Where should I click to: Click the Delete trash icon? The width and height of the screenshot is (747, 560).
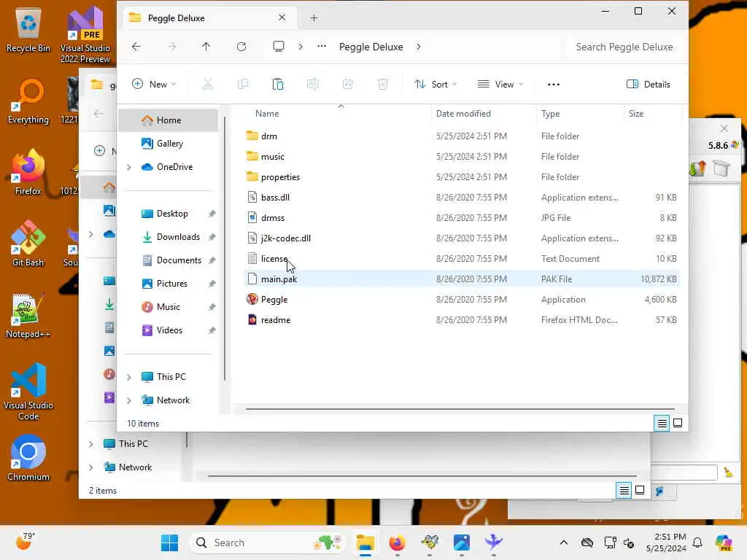pos(382,85)
